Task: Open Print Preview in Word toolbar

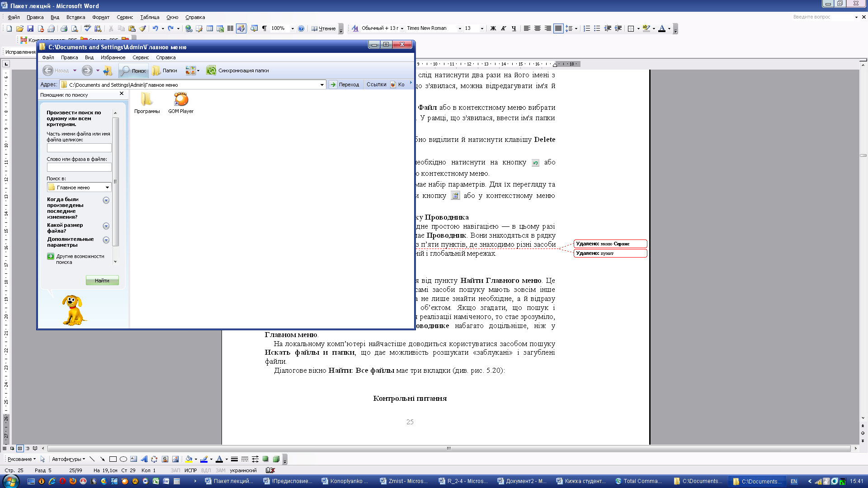Action: (75, 28)
